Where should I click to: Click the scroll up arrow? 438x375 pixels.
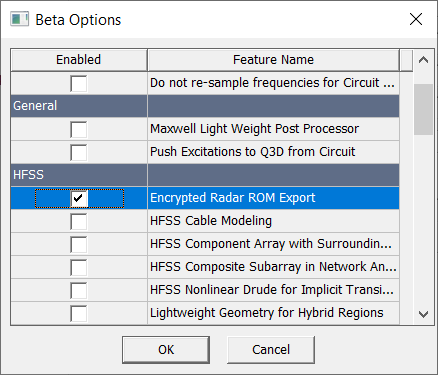click(423, 60)
